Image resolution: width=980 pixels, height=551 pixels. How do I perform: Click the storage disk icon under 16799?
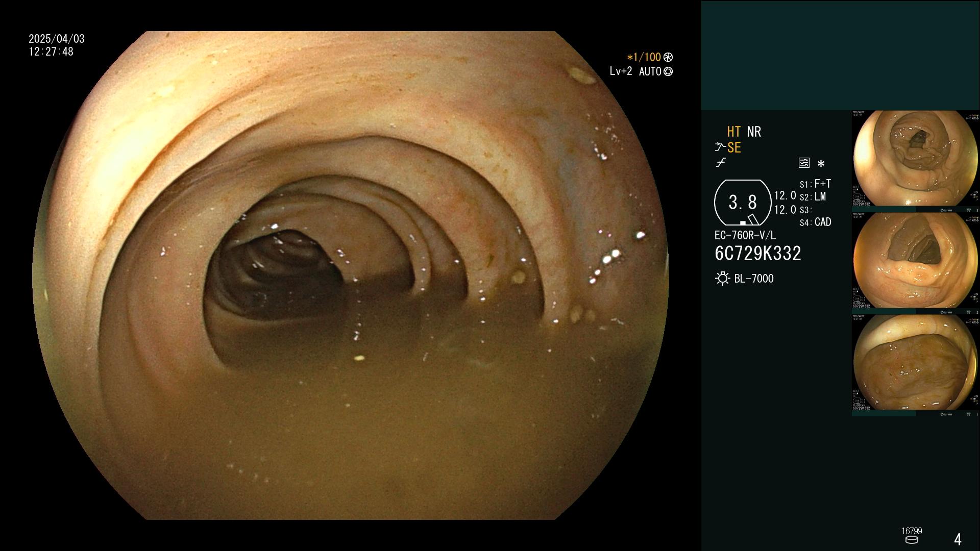coord(912,540)
